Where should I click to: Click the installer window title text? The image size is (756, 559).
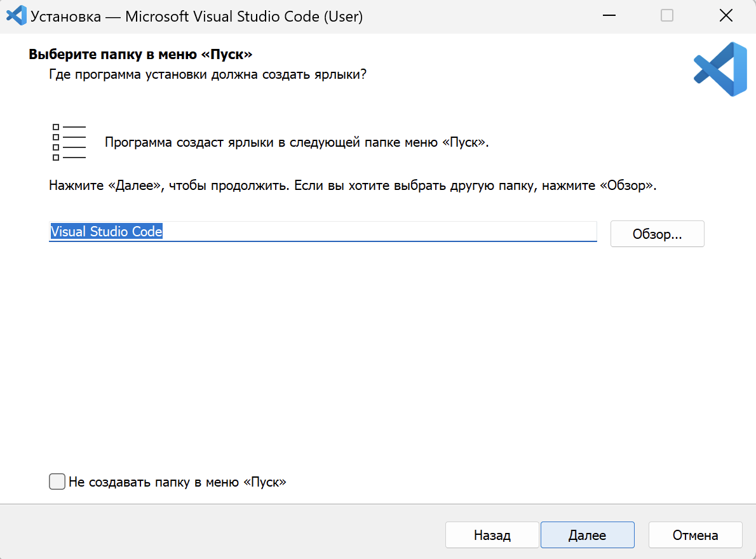click(x=197, y=17)
